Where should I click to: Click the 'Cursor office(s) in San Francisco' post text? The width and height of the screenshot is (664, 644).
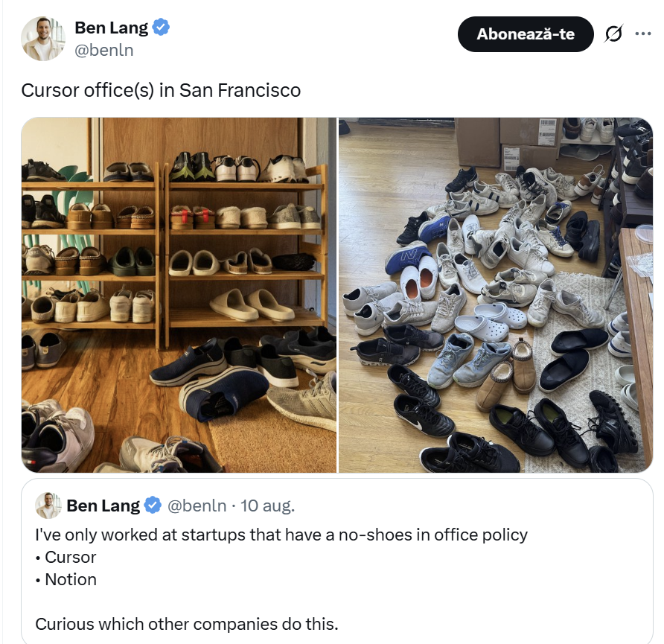161,91
